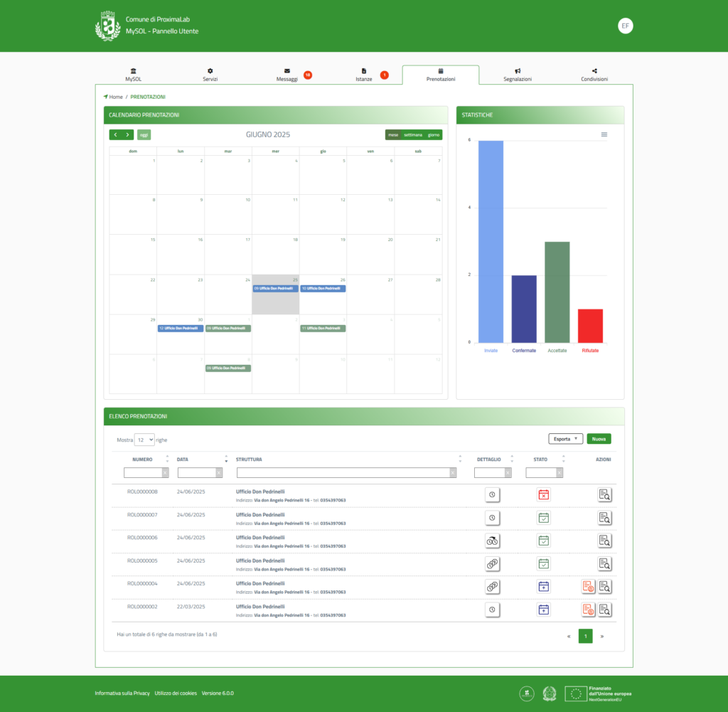Click the Nuova button
The height and width of the screenshot is (712, 728).
pyautogui.click(x=599, y=439)
